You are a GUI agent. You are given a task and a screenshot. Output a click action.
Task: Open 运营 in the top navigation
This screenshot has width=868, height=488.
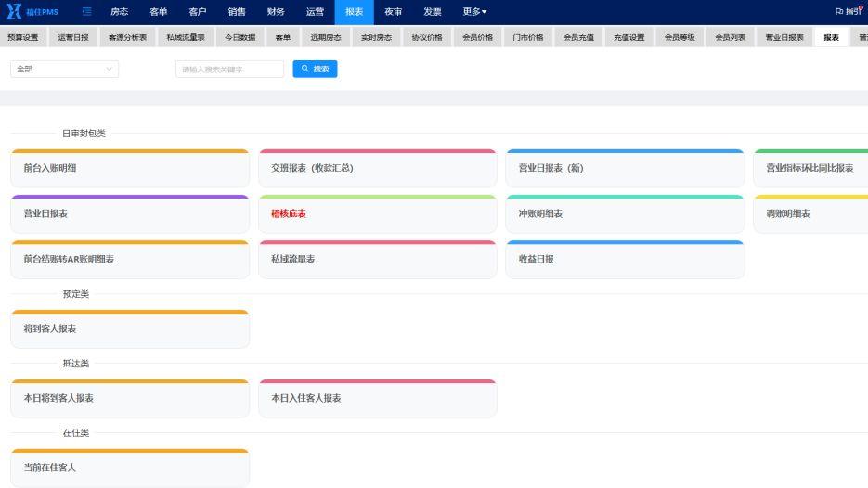[x=315, y=12]
